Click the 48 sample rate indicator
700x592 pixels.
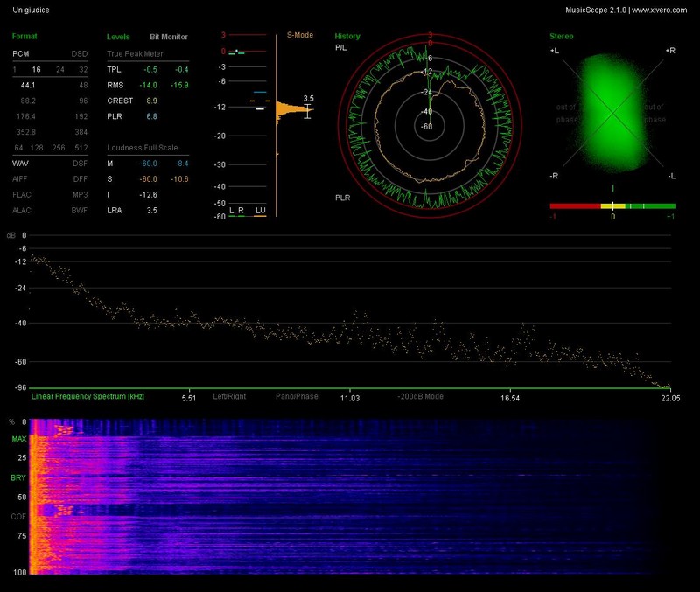[x=83, y=85]
